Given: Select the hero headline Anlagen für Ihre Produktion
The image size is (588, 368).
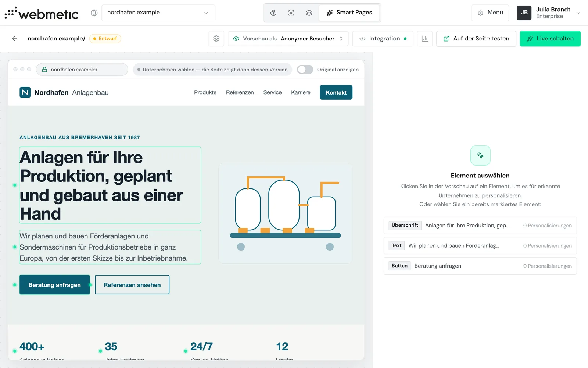Looking at the screenshot, I should click(110, 185).
